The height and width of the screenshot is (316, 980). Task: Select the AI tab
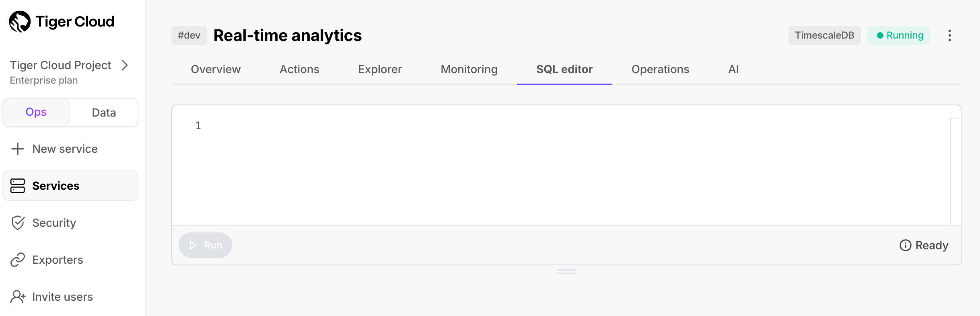(x=733, y=69)
